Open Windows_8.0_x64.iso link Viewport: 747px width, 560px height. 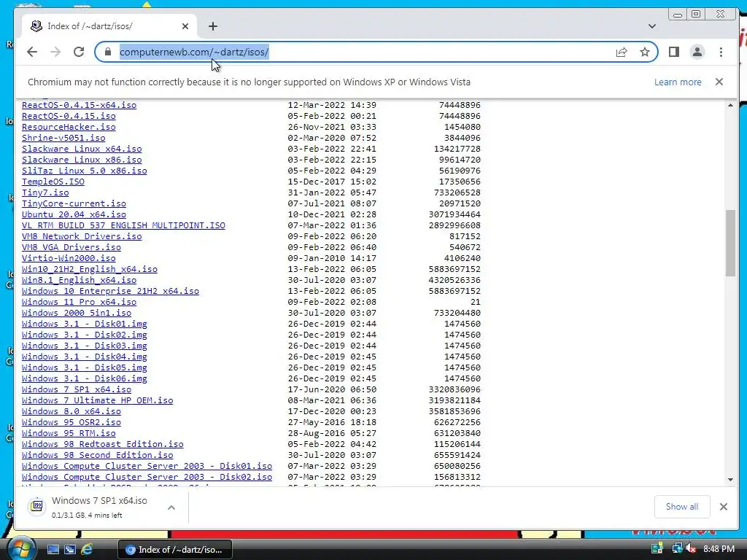(71, 412)
